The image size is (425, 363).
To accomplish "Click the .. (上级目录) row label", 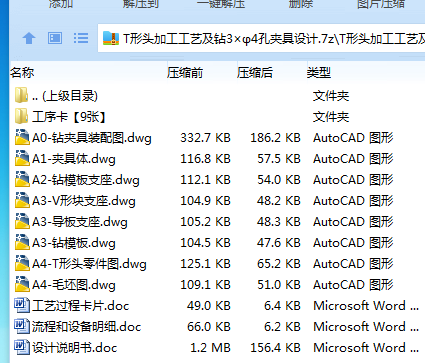I will click(x=65, y=96).
